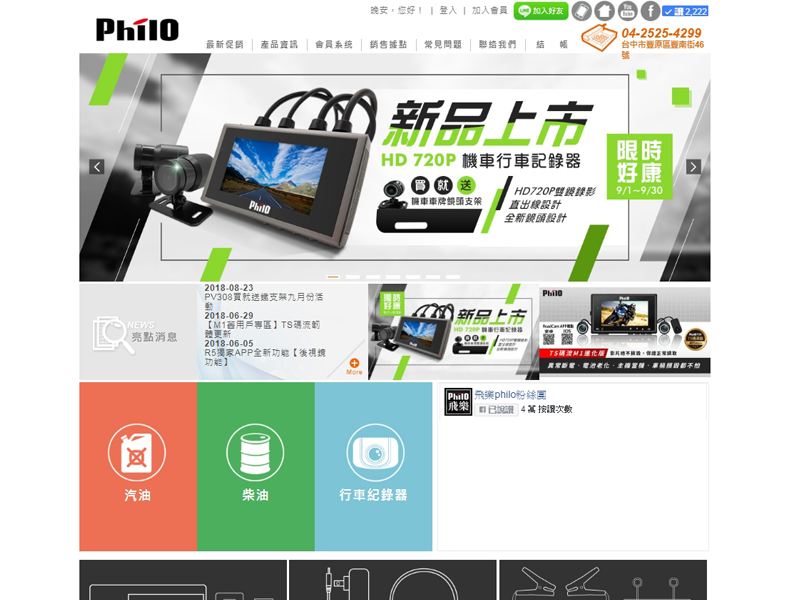The image size is (800, 600).
Task: Click the 汽油 label text
Action: 137,495
